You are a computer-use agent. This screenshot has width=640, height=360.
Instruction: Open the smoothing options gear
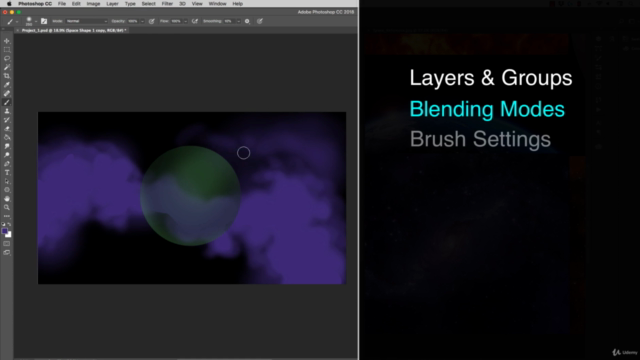[247, 21]
